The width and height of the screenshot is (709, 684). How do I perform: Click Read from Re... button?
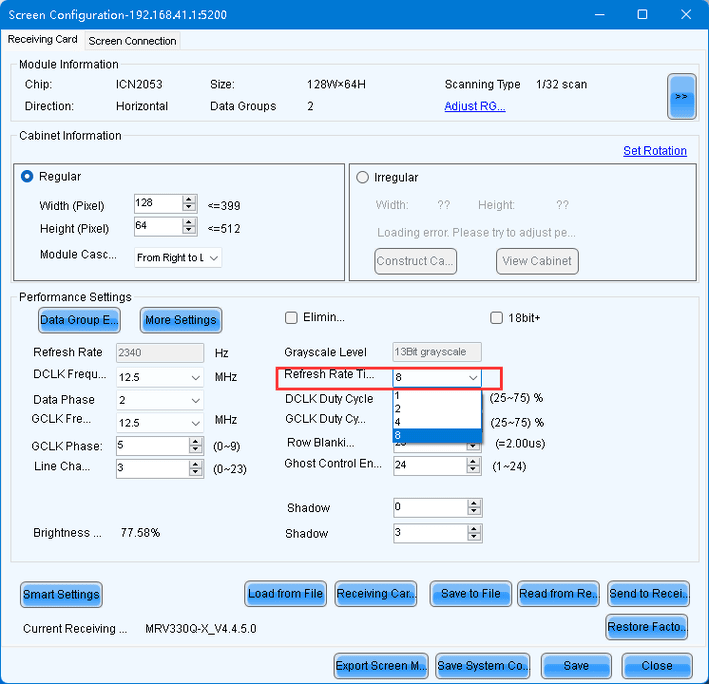coord(558,594)
